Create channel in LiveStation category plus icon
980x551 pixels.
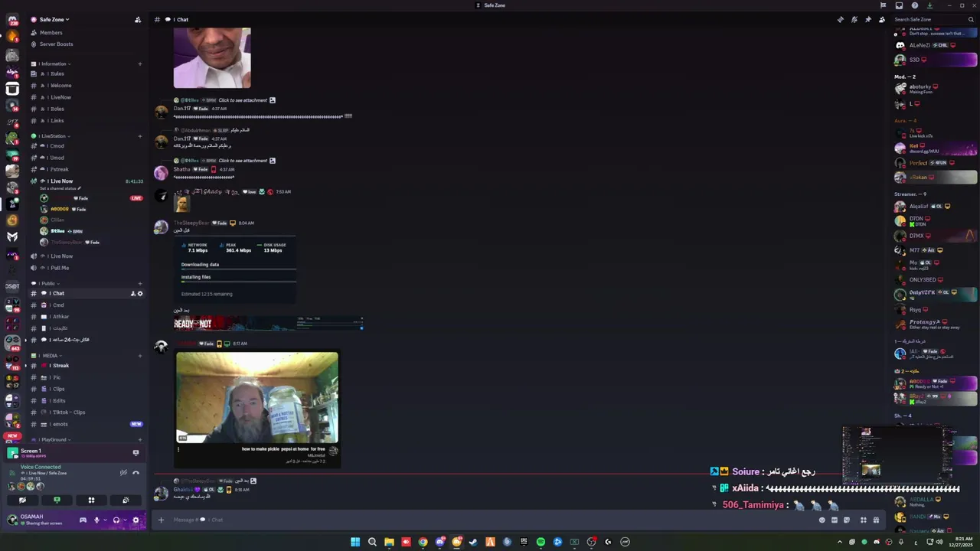139,136
